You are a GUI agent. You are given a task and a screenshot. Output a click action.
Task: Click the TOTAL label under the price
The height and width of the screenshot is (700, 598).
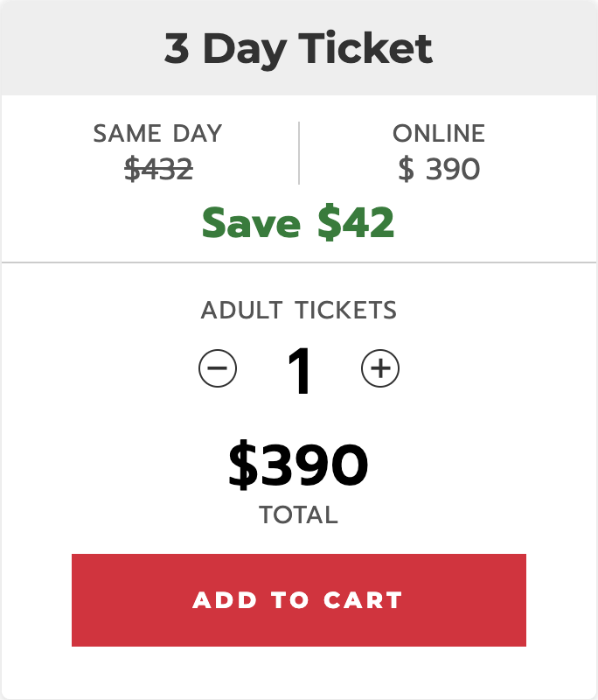tap(299, 514)
